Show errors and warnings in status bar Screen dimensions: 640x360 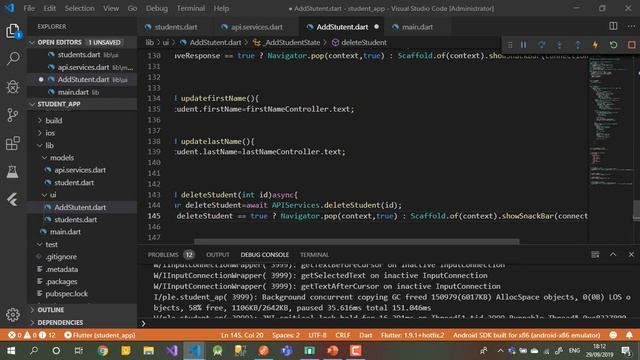coord(32,335)
